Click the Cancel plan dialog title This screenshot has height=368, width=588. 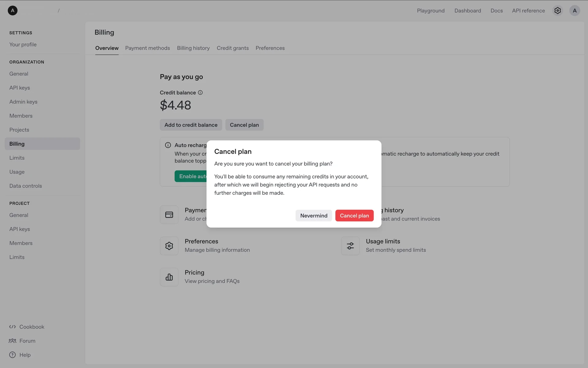(x=233, y=151)
